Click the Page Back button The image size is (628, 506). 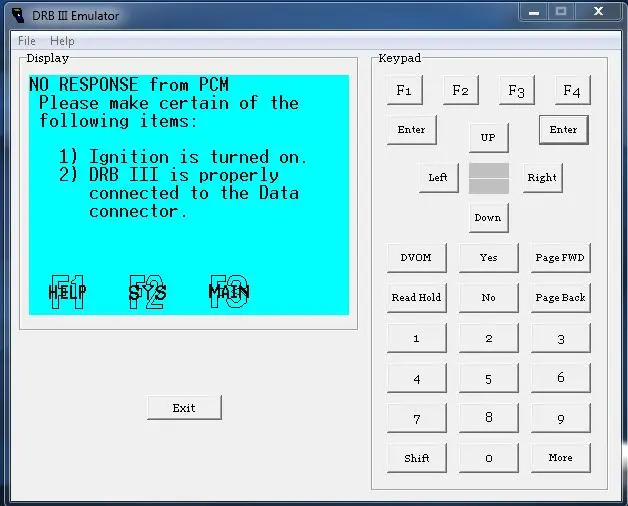[561, 298]
